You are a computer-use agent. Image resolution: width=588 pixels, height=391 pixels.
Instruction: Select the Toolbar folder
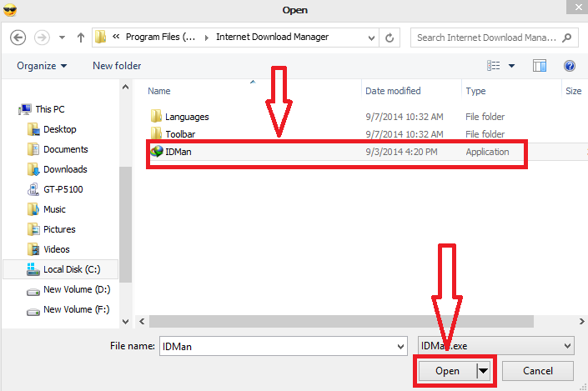click(180, 134)
